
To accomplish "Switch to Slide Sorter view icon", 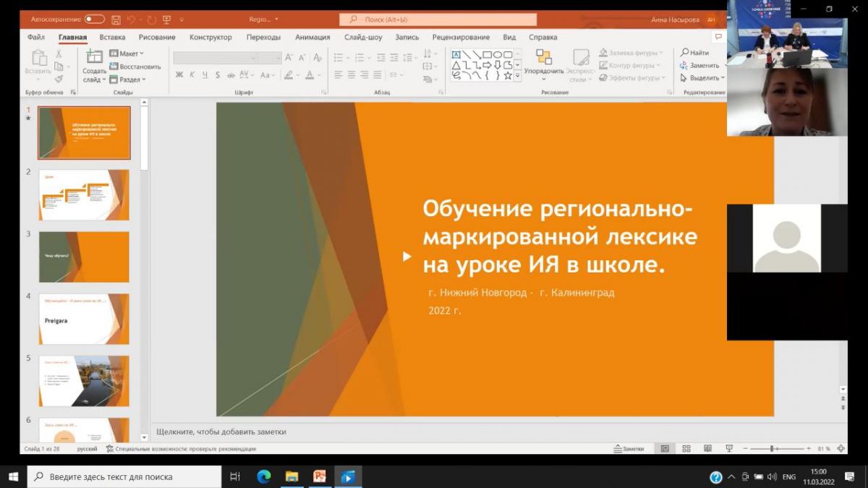I will (686, 449).
